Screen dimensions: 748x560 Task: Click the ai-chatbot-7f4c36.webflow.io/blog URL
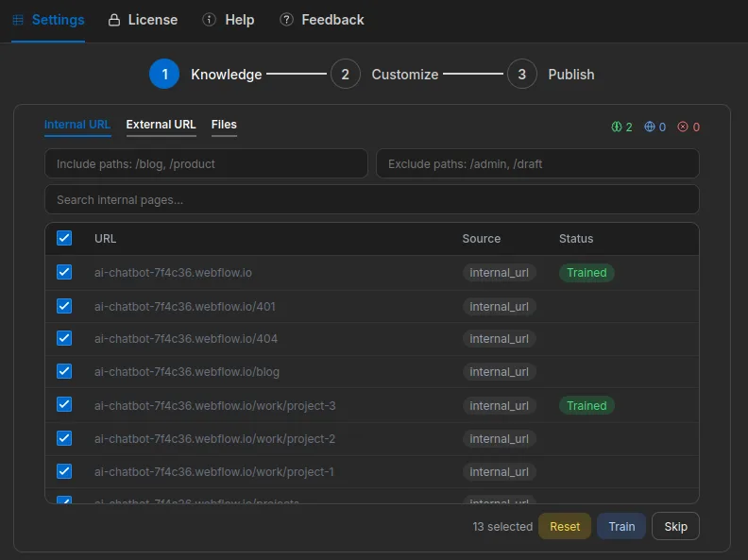tap(187, 371)
